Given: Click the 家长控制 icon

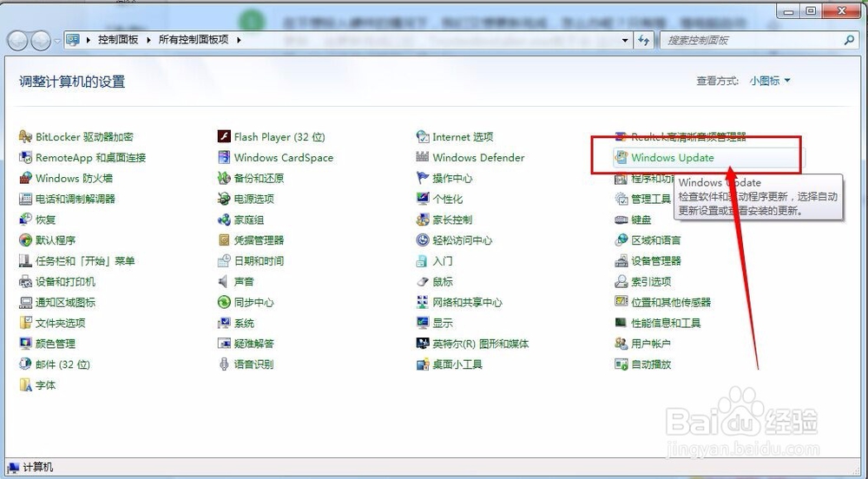Looking at the screenshot, I should coord(423,220).
